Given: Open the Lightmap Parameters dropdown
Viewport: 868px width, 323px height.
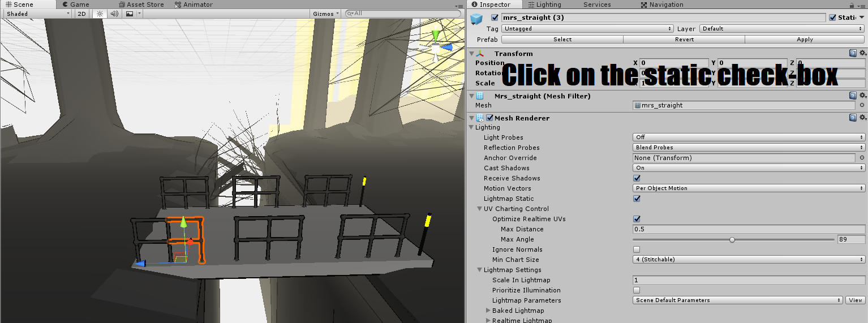Looking at the screenshot, I should tap(737, 300).
